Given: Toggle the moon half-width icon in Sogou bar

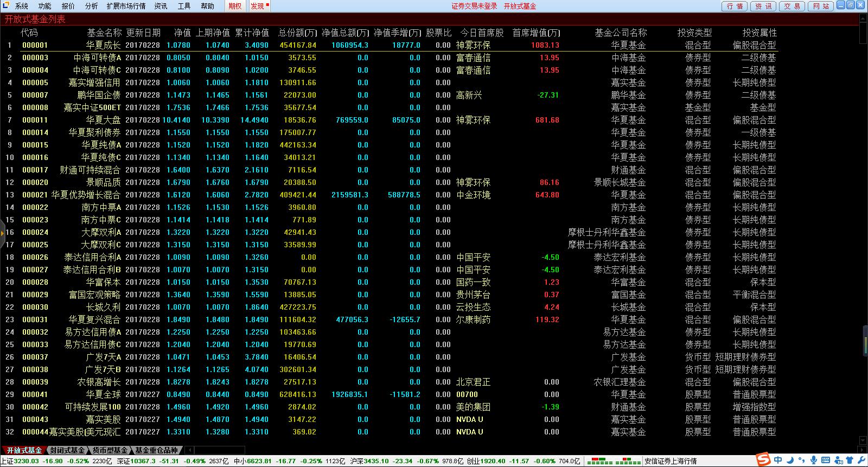Looking at the screenshot, I should click(x=789, y=460).
